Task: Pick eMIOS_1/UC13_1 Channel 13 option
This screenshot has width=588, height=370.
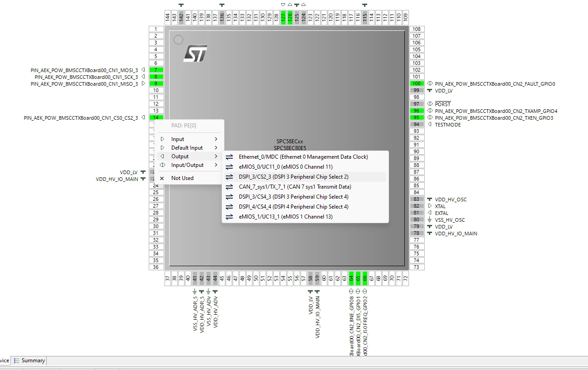Action: [305, 217]
